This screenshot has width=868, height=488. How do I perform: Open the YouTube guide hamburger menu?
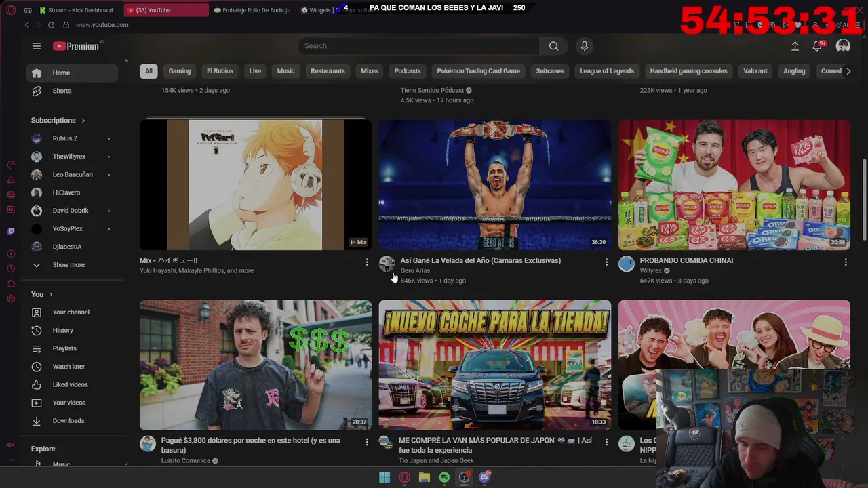[x=37, y=46]
